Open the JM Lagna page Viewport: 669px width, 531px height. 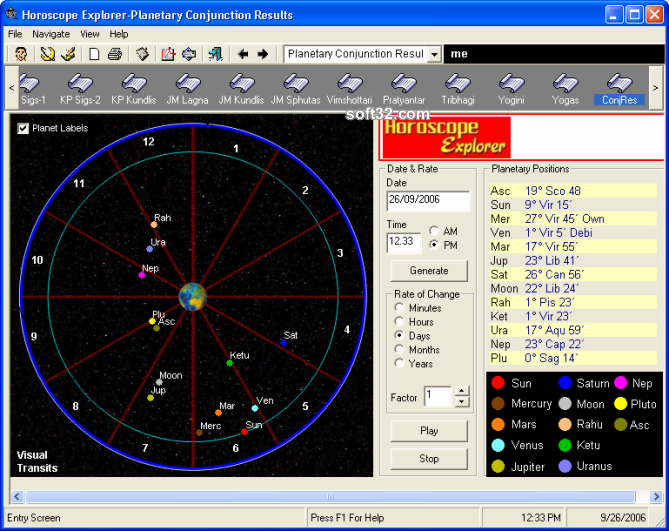[187, 89]
